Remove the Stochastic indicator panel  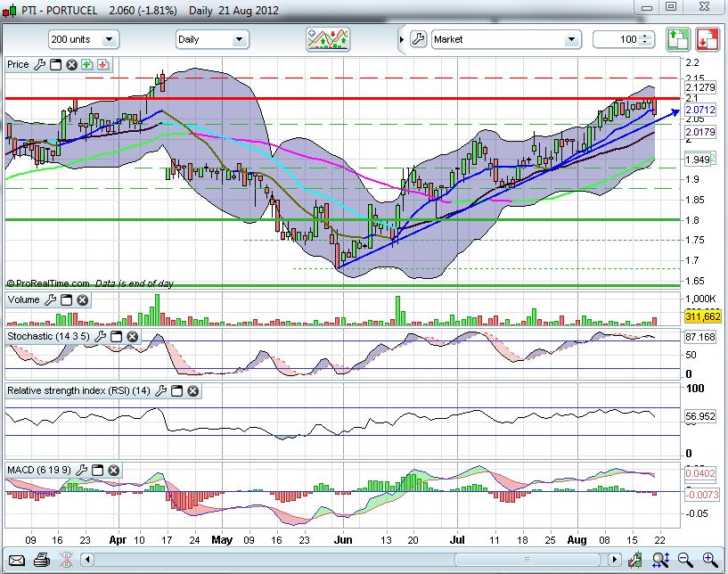pyautogui.click(x=132, y=336)
